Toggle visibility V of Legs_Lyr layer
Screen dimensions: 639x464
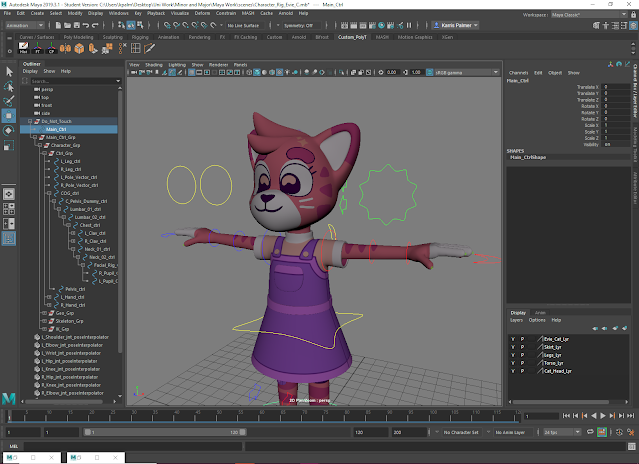coord(513,355)
